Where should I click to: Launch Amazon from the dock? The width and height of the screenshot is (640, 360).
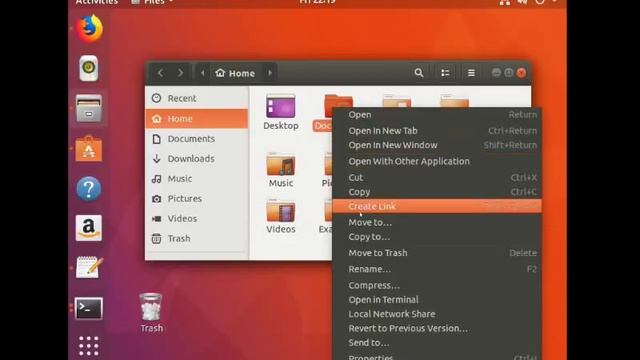89,228
